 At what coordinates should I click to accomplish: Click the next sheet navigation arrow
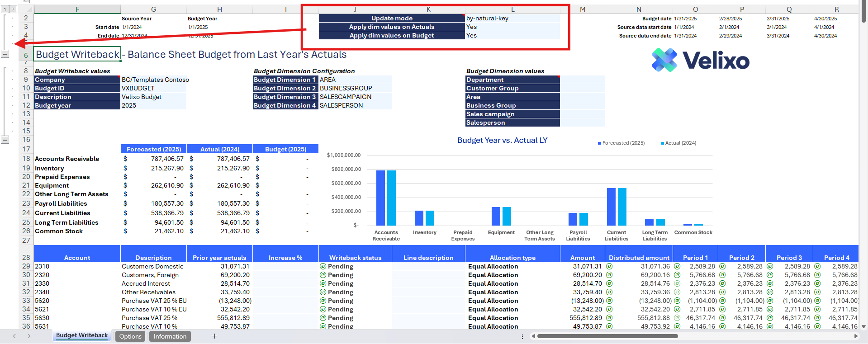click(29, 336)
